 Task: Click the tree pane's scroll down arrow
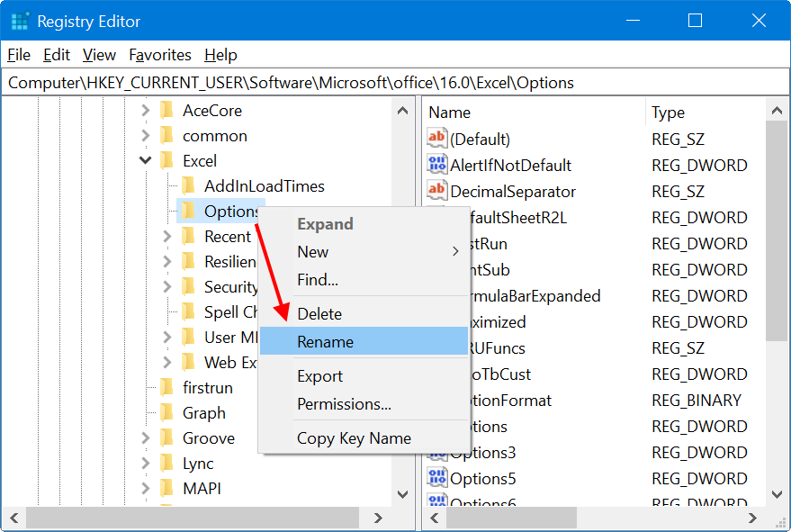pyautogui.click(x=403, y=494)
